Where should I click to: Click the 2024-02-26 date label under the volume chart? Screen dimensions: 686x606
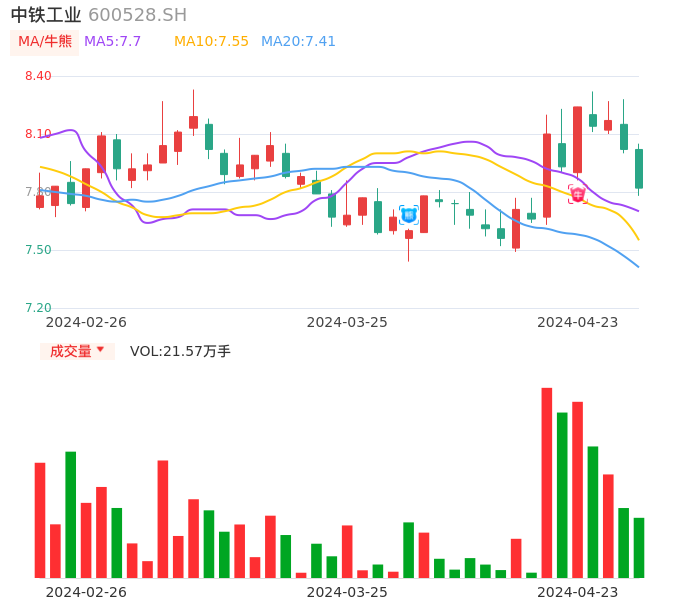[x=86, y=592]
